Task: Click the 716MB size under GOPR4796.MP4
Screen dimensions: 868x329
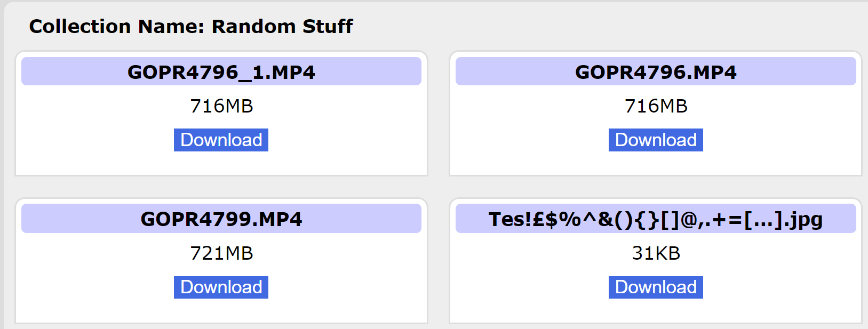Action: (656, 106)
